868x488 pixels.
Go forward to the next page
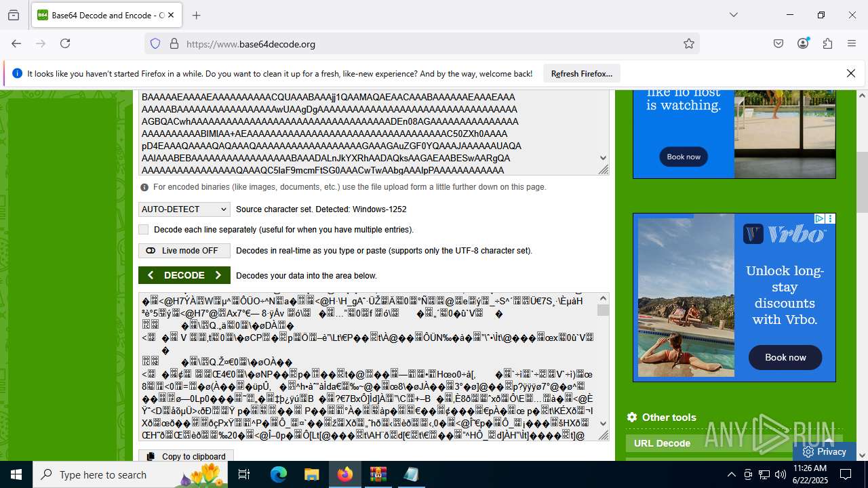(x=41, y=43)
